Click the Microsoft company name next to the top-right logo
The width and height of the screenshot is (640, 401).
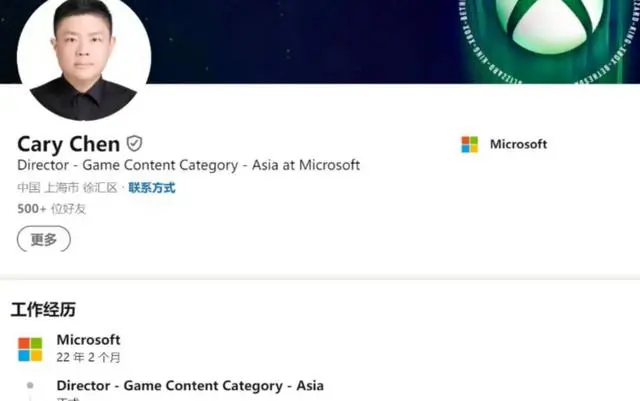518,144
